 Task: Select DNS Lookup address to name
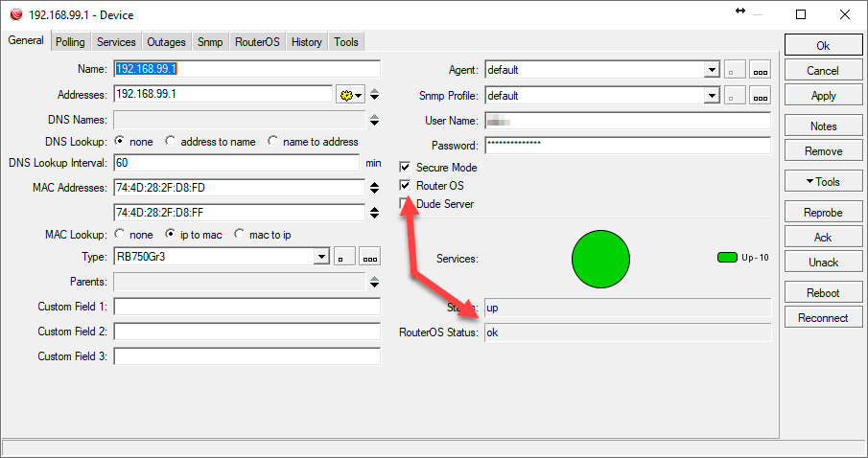point(170,141)
